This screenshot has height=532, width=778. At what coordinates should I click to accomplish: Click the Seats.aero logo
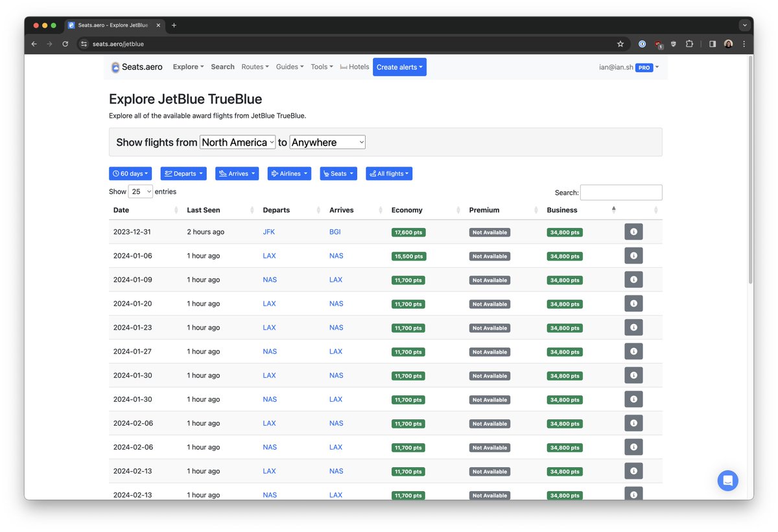coord(137,67)
